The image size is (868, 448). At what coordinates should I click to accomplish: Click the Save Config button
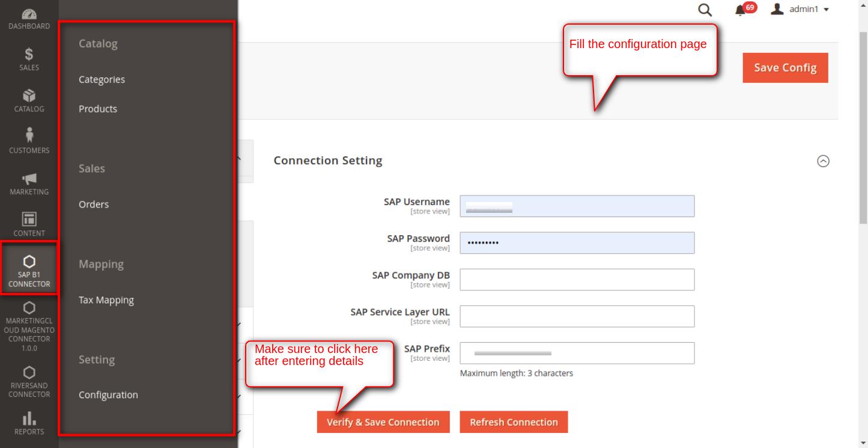tap(785, 67)
